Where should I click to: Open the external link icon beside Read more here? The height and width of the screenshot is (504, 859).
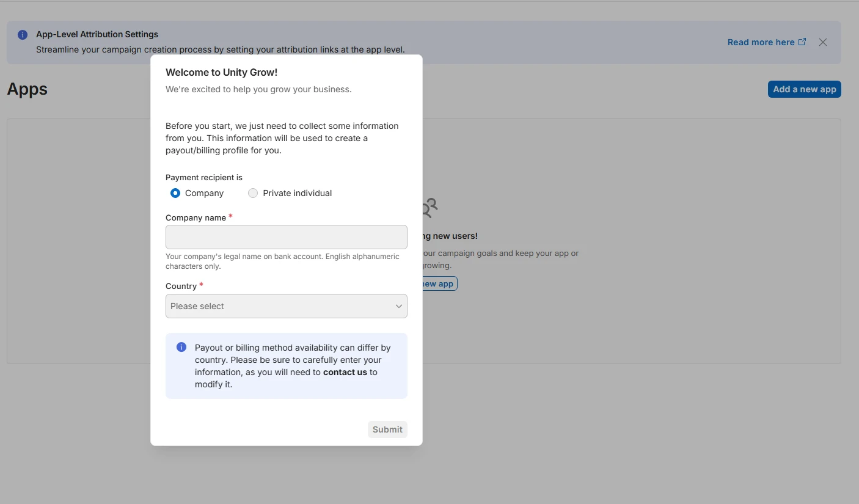[802, 42]
